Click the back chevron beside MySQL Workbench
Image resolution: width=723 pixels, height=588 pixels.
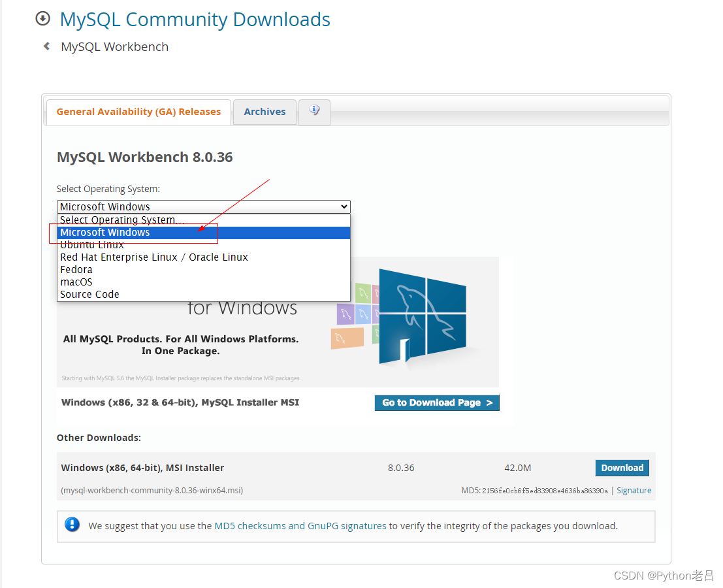(x=46, y=46)
